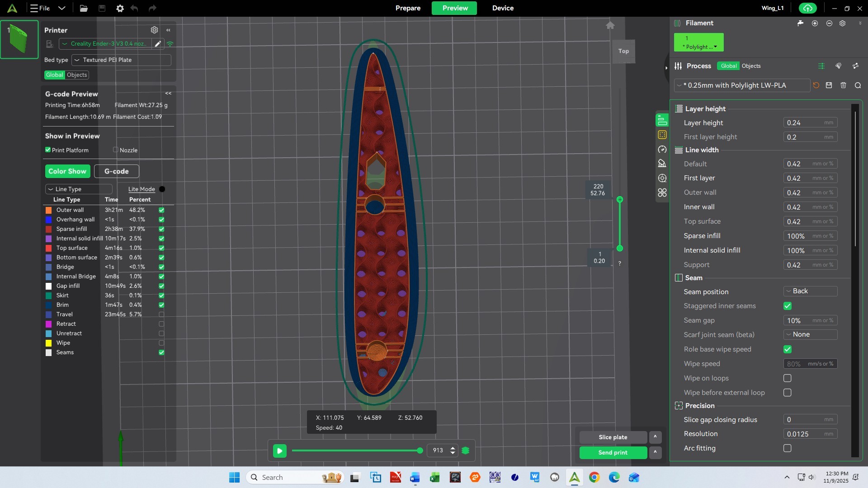Delete process preset using trash icon
The image size is (868, 488).
pos(843,85)
